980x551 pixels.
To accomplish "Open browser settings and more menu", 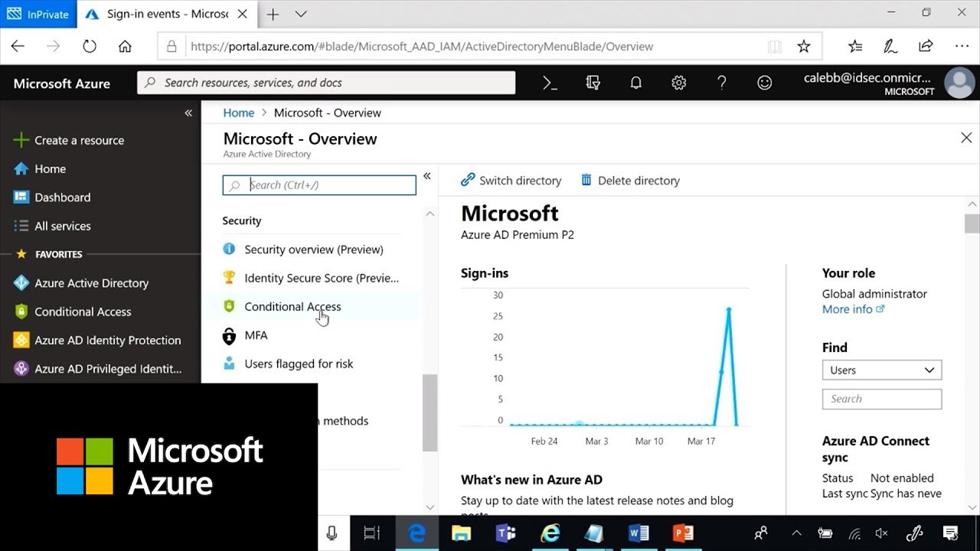I will click(962, 47).
